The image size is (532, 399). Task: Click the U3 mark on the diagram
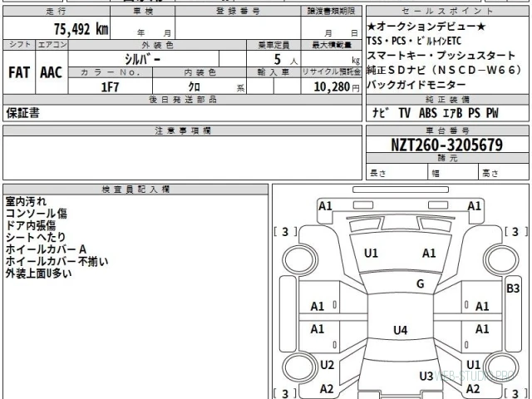pos(426,377)
